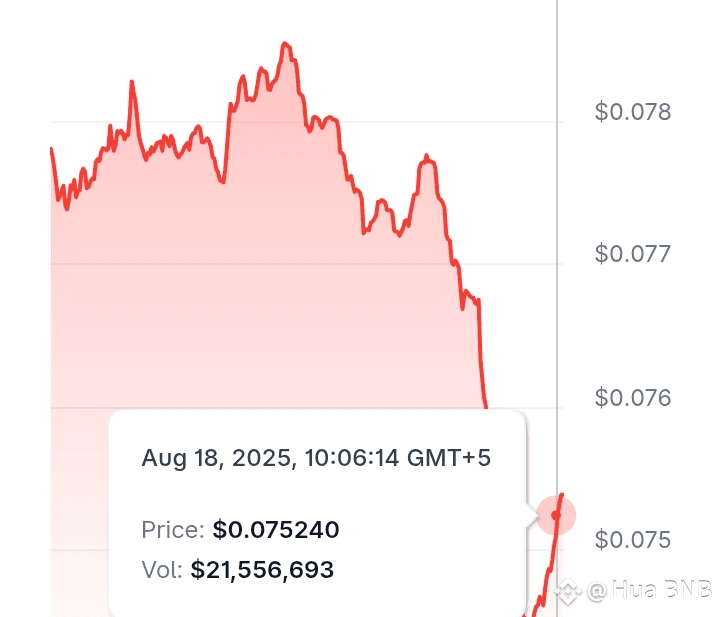Click the price line's left starting edge
720x617 pixels.
coord(51,150)
